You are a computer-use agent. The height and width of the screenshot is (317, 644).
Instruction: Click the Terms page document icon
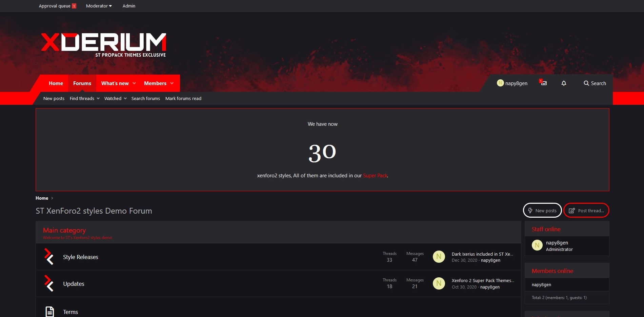tap(49, 312)
